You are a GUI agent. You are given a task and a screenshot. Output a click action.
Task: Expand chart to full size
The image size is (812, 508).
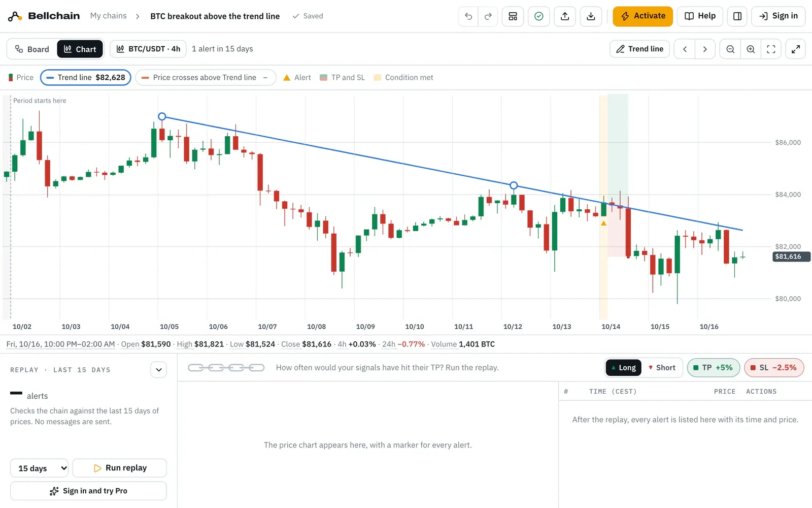[x=796, y=49]
